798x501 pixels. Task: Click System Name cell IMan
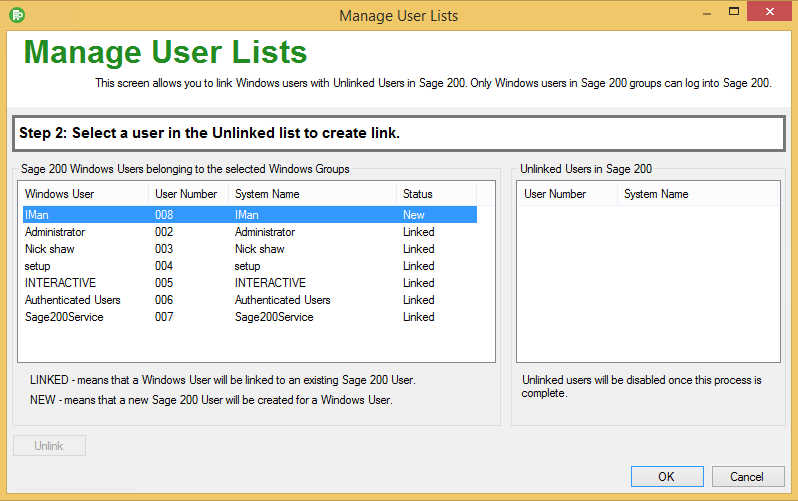(247, 215)
